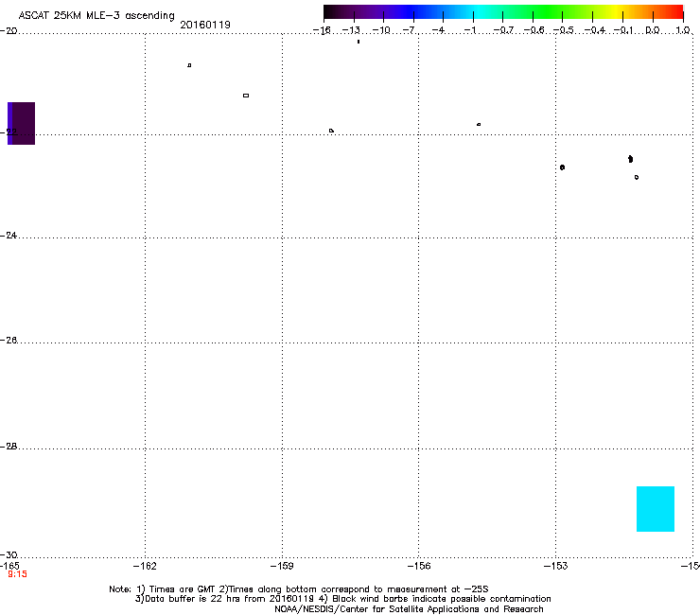Click the island outline near -154.7
The width and height of the screenshot is (700, 615).
[x=479, y=125]
